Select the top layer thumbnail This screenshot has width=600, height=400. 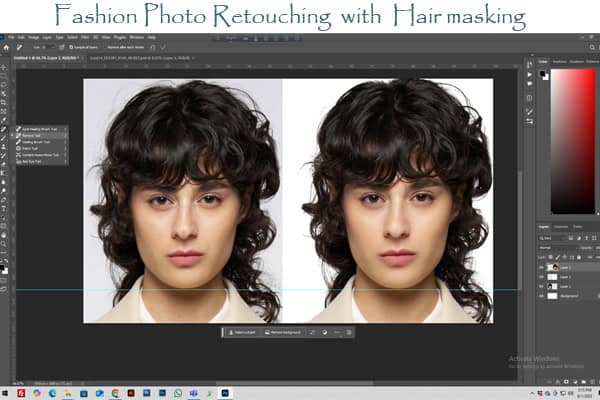point(553,268)
